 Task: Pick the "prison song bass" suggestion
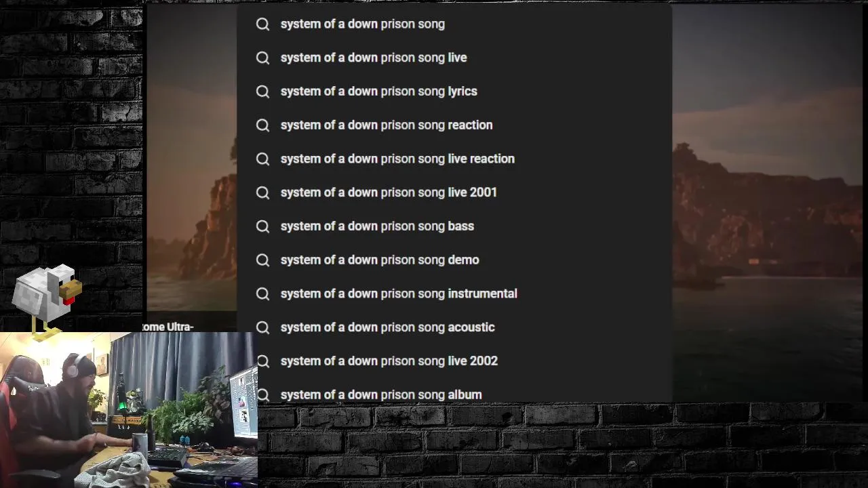454,226
